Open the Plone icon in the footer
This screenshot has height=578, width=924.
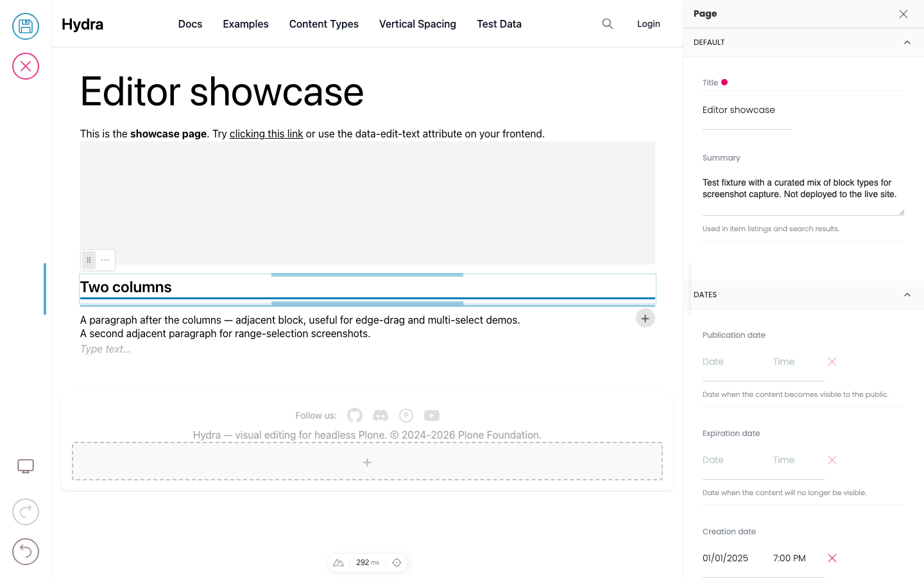406,416
